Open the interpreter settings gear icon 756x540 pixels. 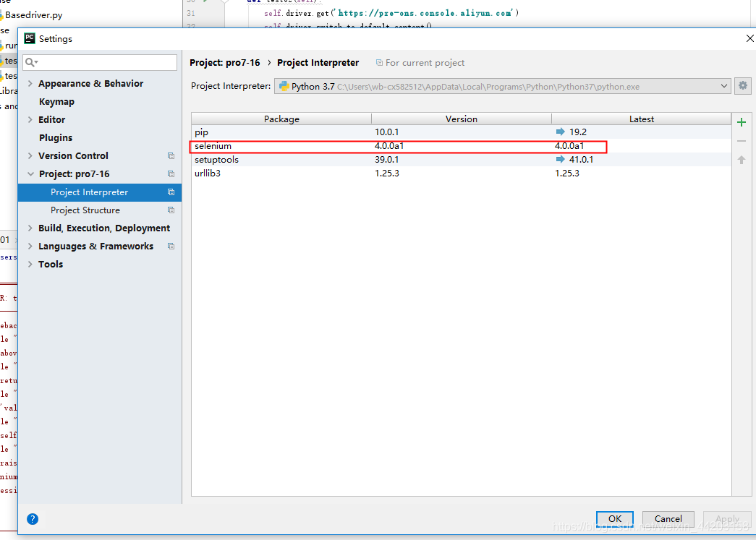[x=742, y=85]
